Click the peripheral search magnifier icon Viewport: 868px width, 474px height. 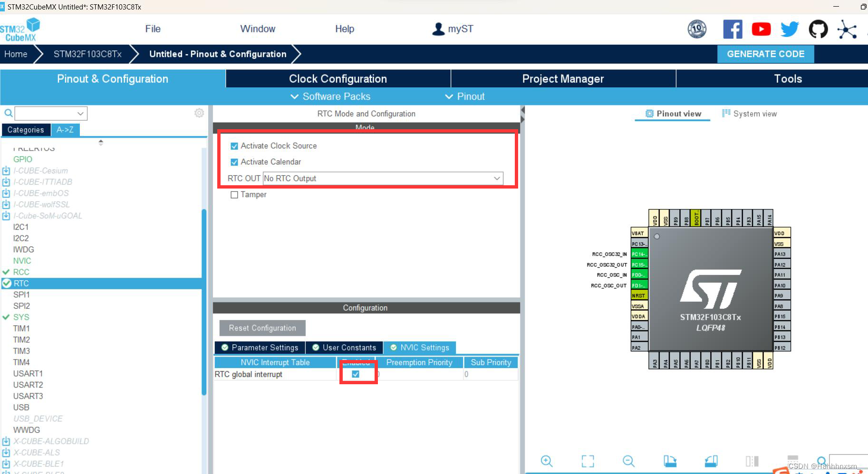point(8,113)
